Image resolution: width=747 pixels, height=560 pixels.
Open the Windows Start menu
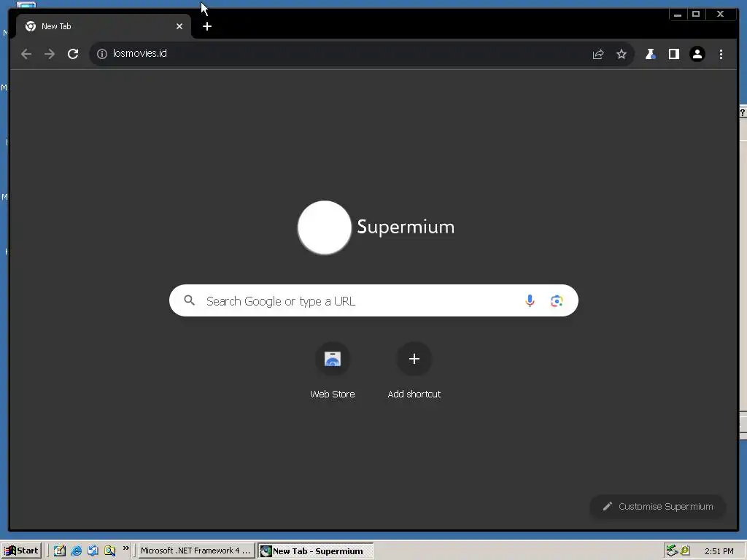21,551
